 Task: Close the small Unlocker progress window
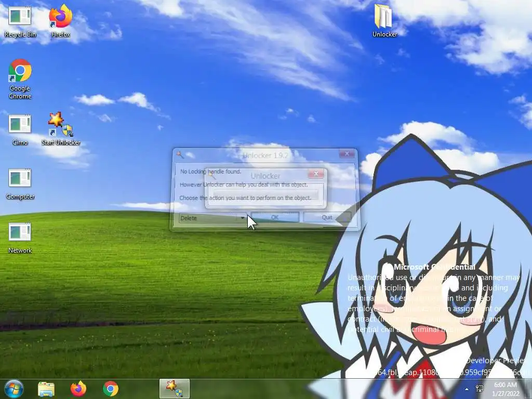[316, 174]
